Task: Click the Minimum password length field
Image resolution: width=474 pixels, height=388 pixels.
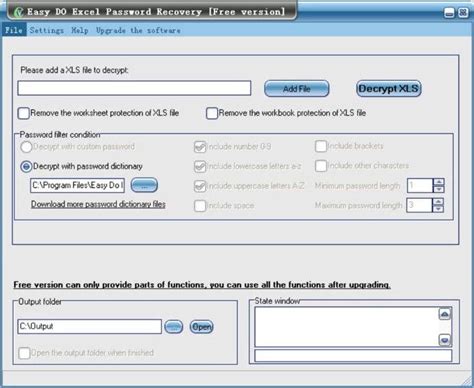Action: tap(420, 186)
